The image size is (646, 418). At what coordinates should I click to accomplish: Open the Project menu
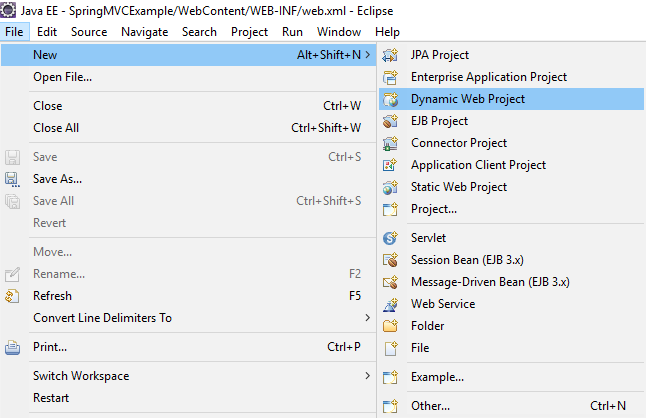249,32
